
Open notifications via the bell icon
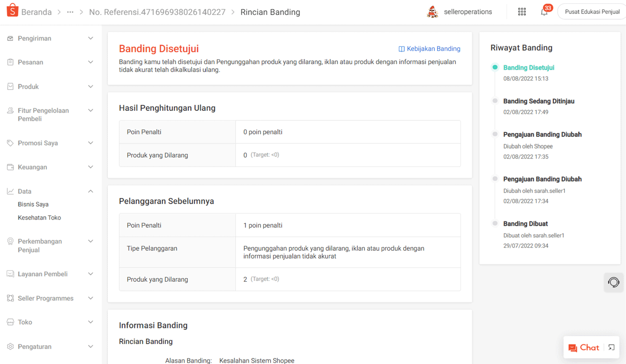pos(543,11)
